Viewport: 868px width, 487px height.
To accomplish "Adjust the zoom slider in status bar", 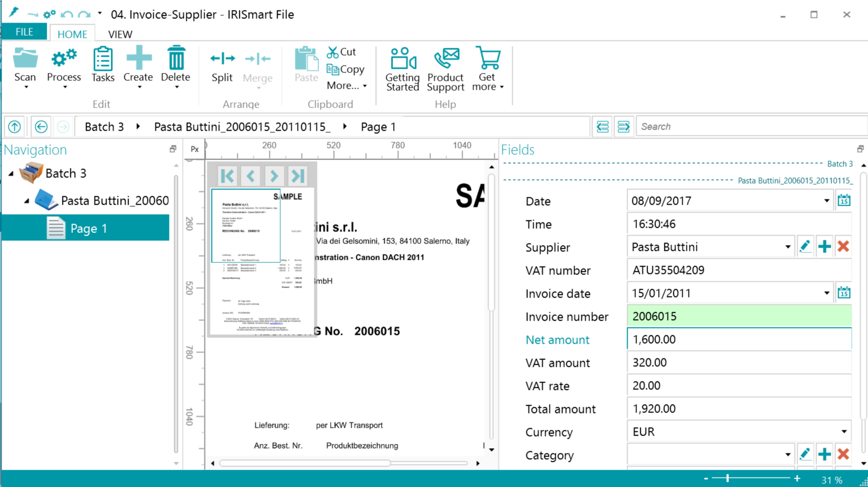I will [727, 478].
